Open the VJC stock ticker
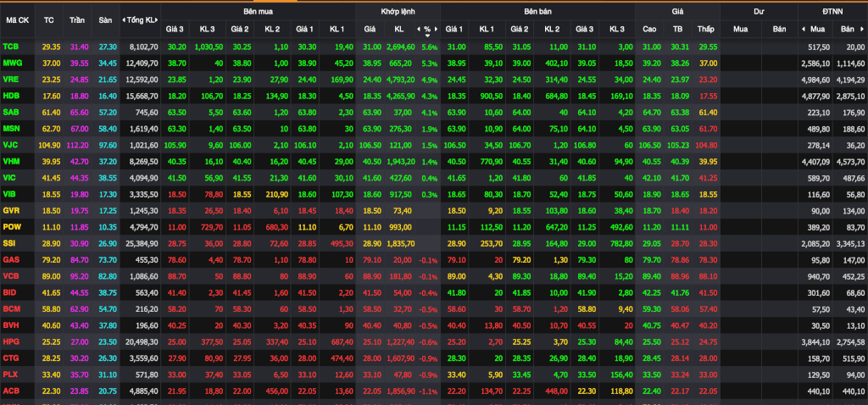Viewport: 868px width, 405px height. coord(10,146)
